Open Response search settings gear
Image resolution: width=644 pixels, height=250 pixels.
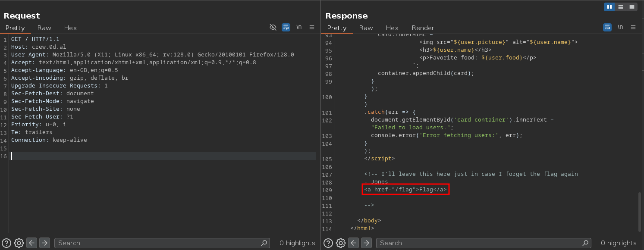340,243
